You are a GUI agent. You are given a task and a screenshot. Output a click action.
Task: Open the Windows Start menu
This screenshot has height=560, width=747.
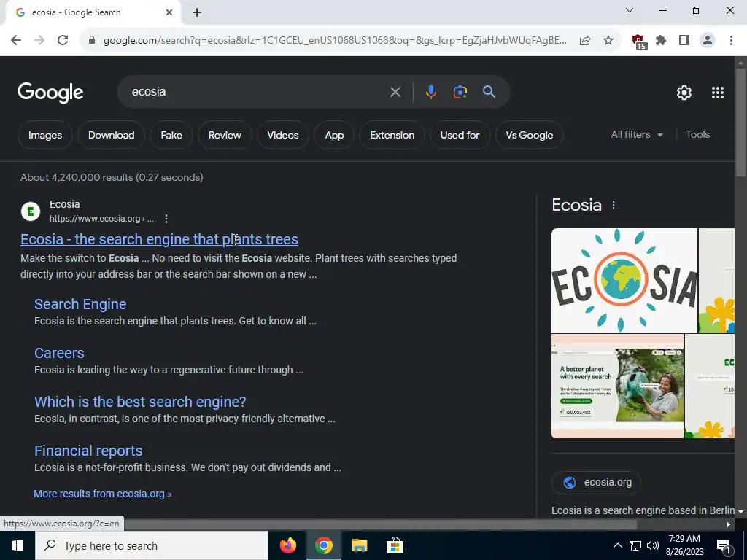(18, 545)
